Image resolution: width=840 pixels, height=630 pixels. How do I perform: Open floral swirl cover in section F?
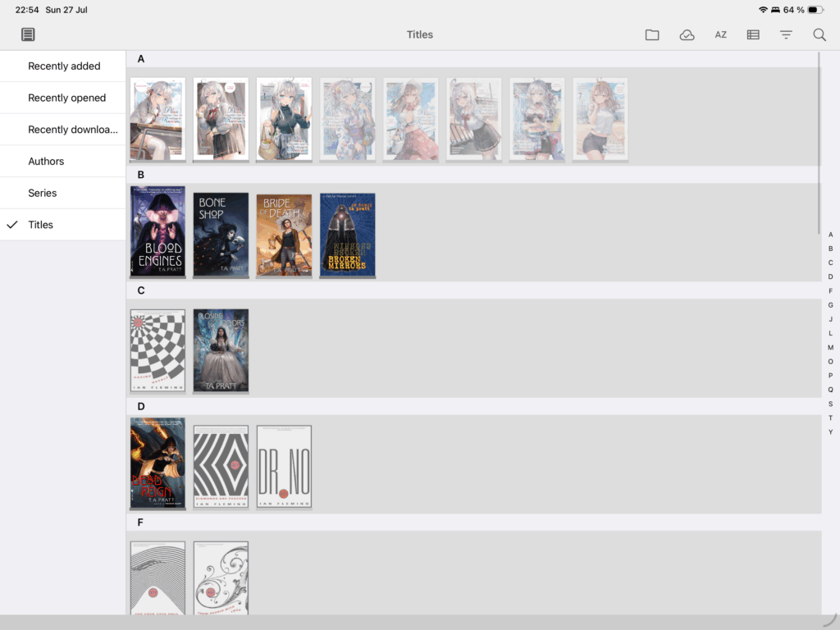tap(221, 578)
